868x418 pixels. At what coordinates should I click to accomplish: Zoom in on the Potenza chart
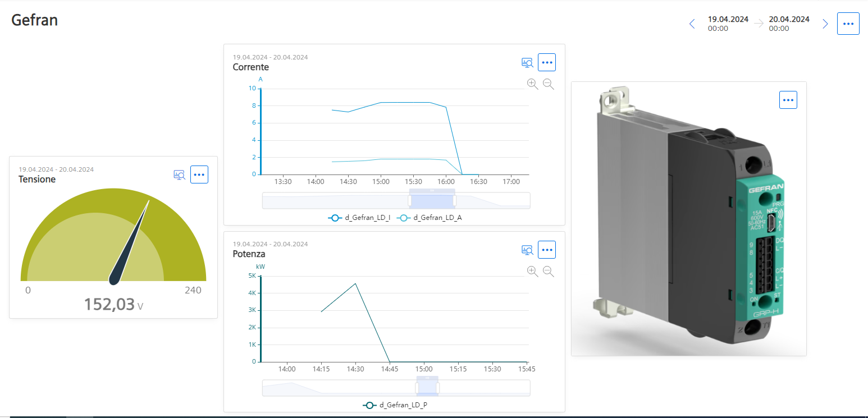tap(532, 272)
